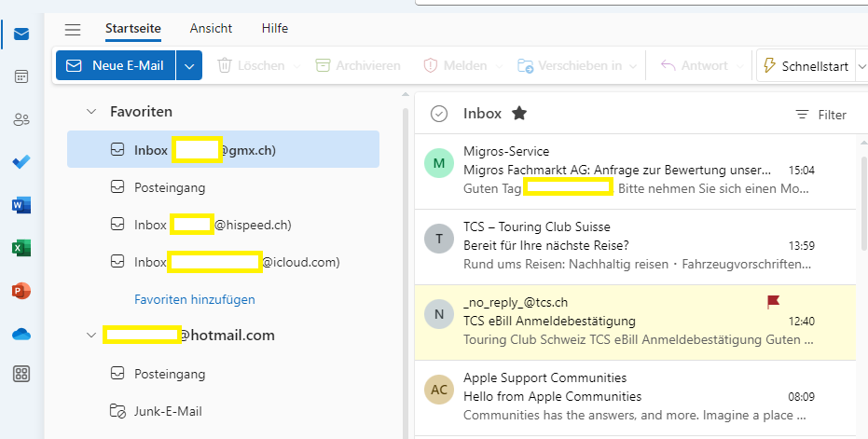Viewport: 868px width, 439px height.
Task: Click the red flag on TCS eBill email
Action: click(773, 302)
